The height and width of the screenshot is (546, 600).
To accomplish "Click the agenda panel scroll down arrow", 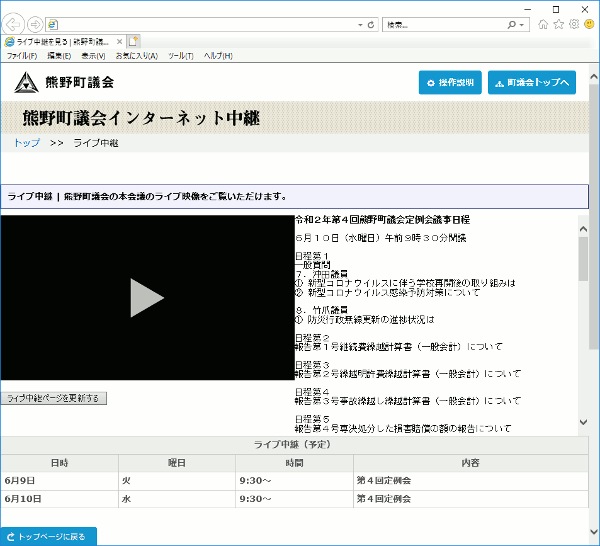I will point(583,422).
